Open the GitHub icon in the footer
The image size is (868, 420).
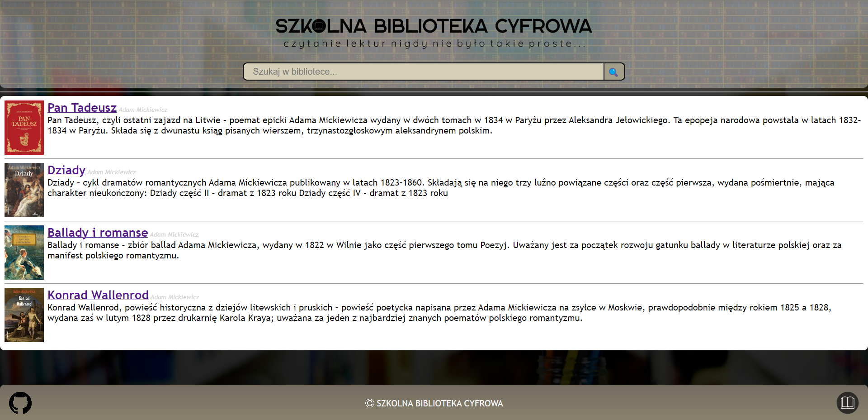point(20,403)
